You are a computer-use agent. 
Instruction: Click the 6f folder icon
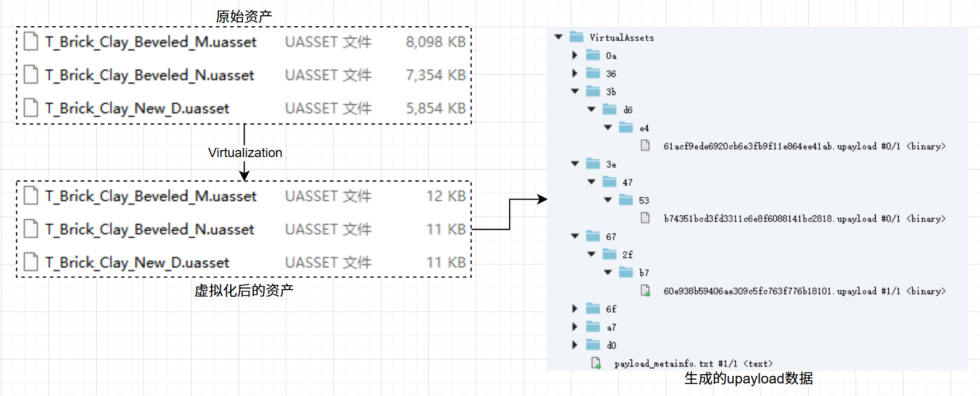pos(593,309)
